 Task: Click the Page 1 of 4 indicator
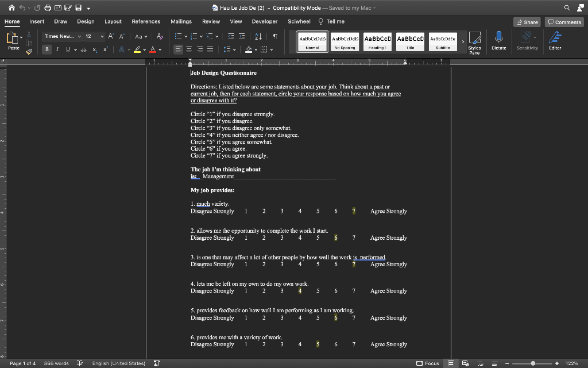(22, 363)
